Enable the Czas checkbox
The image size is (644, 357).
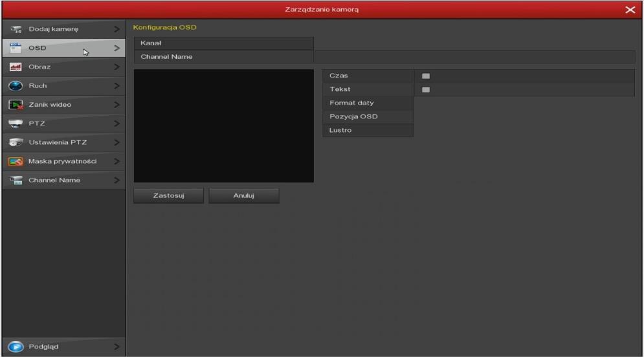(x=426, y=76)
